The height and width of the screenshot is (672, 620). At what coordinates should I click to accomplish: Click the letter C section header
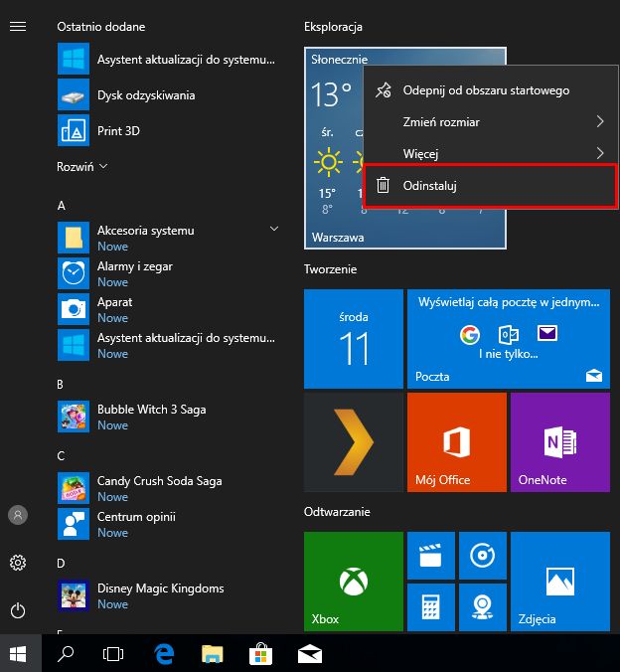tap(61, 456)
